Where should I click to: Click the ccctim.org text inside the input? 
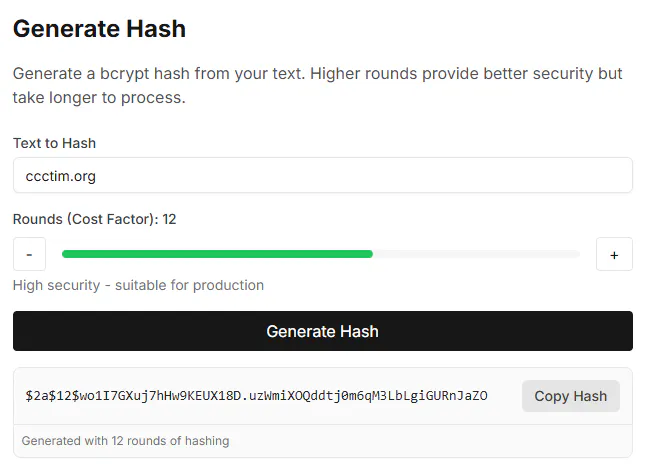[60, 176]
